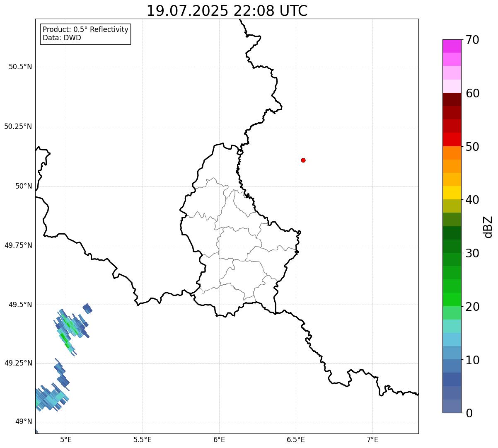Click the longitude label "6.5°E"
Viewport: 498px width, 448px height.
296,439
